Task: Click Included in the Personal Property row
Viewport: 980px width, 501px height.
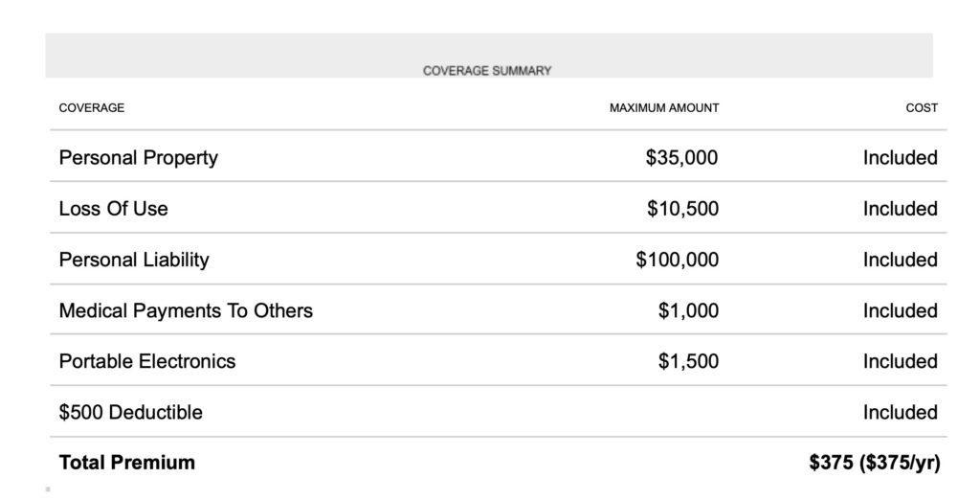Action: [x=900, y=158]
